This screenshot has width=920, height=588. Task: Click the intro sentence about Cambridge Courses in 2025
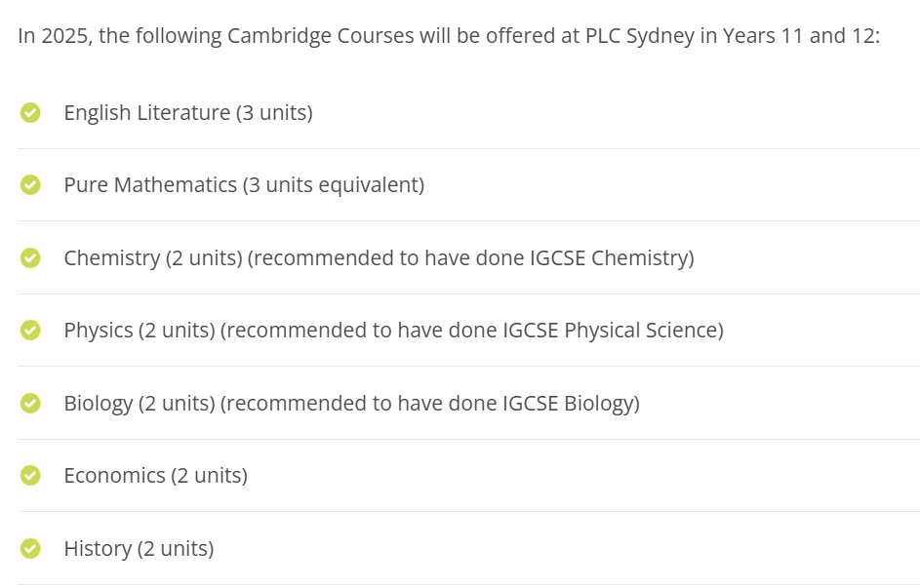pyautogui.click(x=449, y=36)
